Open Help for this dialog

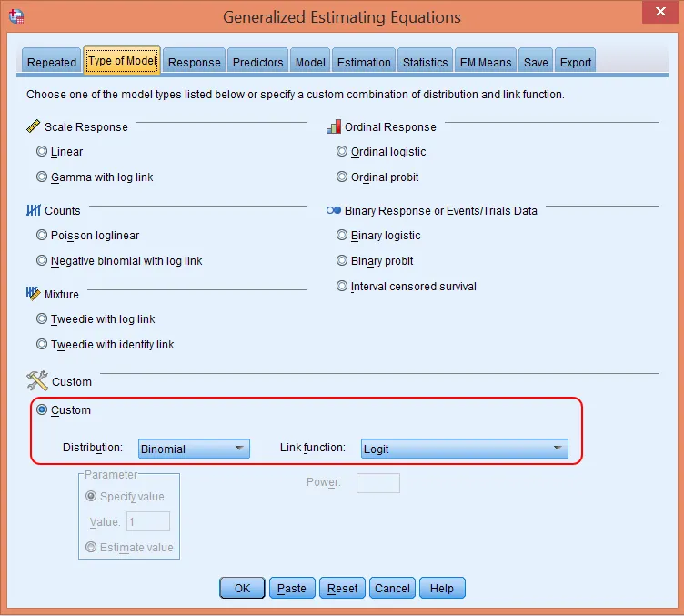point(442,588)
